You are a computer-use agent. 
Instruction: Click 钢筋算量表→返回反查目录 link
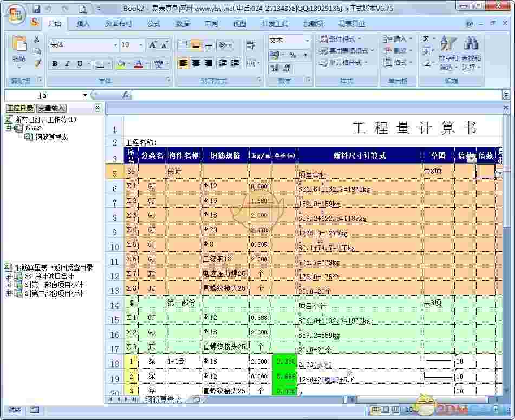(49, 266)
